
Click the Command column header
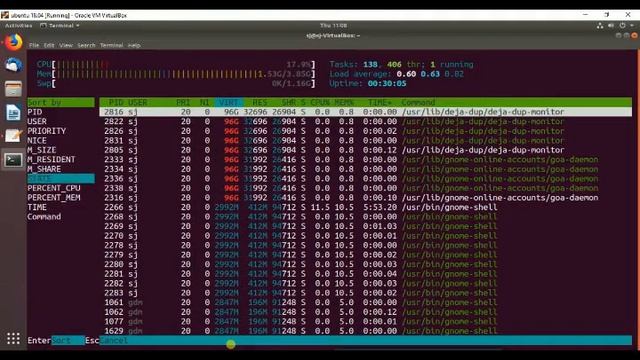coord(418,102)
